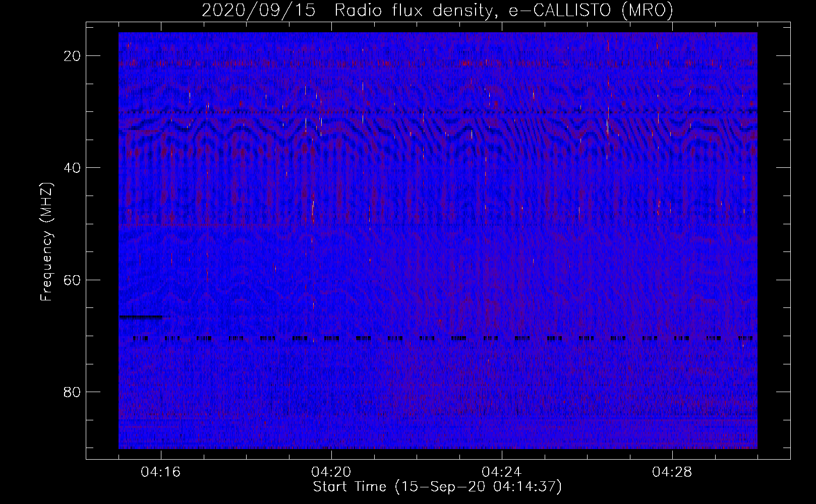This screenshot has height=504, width=816.
Task: Click the y-axis tick label '40'
Action: pos(73,168)
